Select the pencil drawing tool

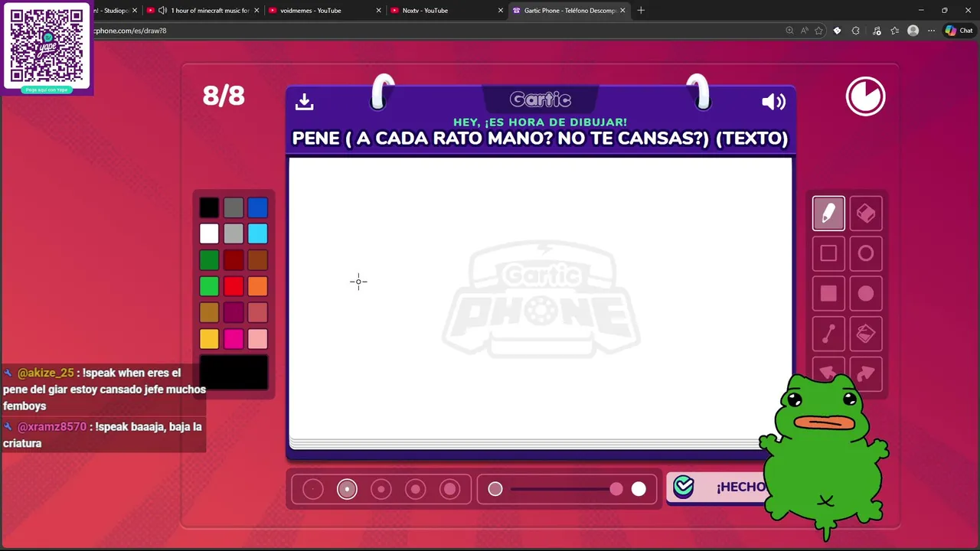(828, 214)
